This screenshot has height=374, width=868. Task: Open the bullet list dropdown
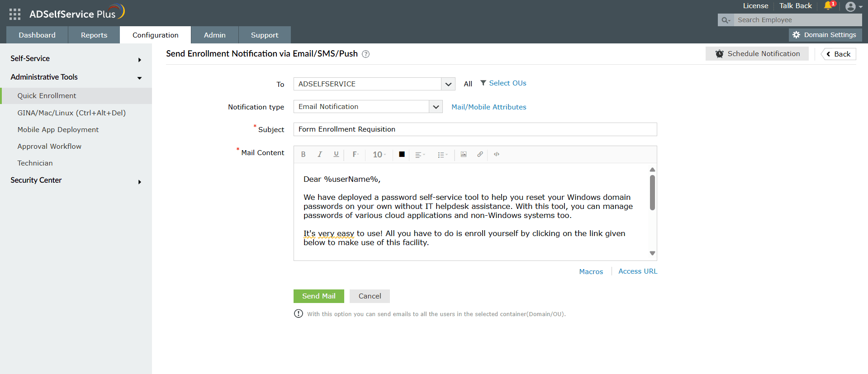(442, 155)
